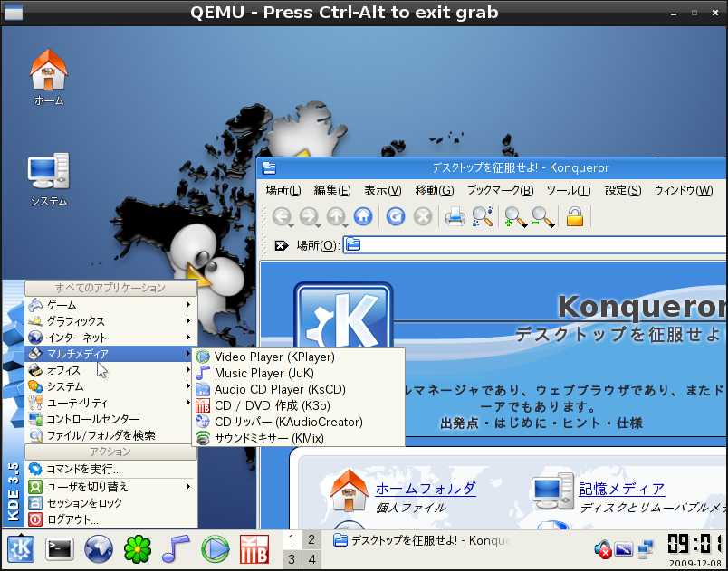Launch the web browser globe panel icon
This screenshot has width=728, height=571.
99,549
